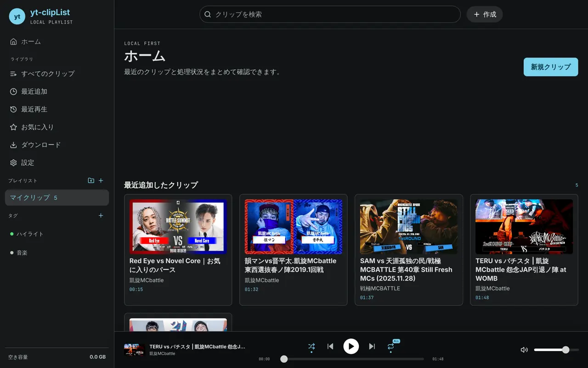Click the magnifier search icon
The width and height of the screenshot is (588, 368).
[x=208, y=14]
